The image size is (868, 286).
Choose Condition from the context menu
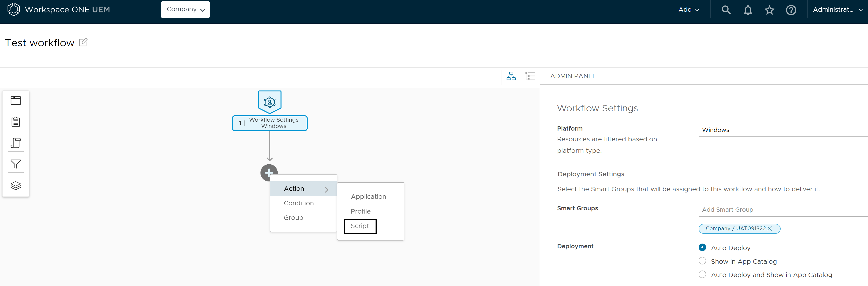click(298, 203)
